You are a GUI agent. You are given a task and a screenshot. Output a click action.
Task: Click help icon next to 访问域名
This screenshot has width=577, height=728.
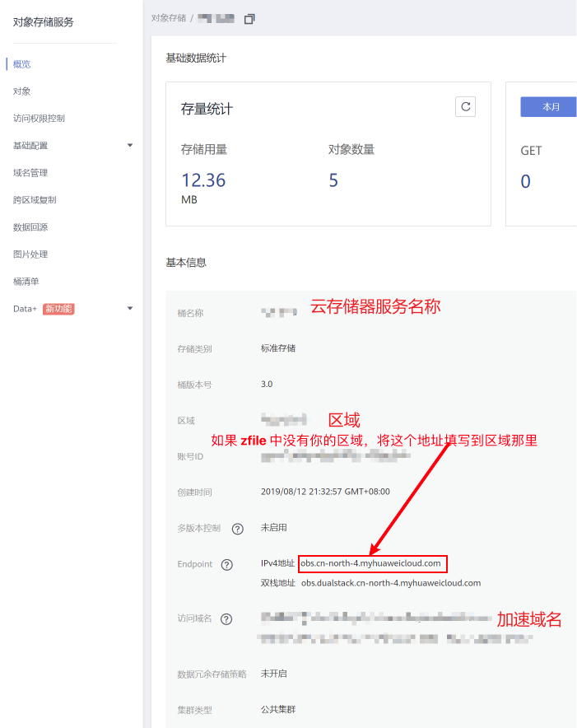coord(226,619)
